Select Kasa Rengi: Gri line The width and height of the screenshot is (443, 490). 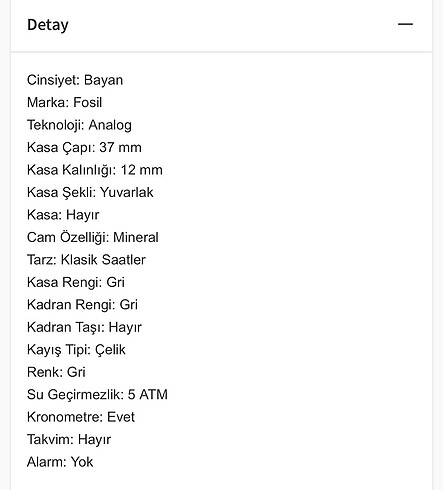76,282
